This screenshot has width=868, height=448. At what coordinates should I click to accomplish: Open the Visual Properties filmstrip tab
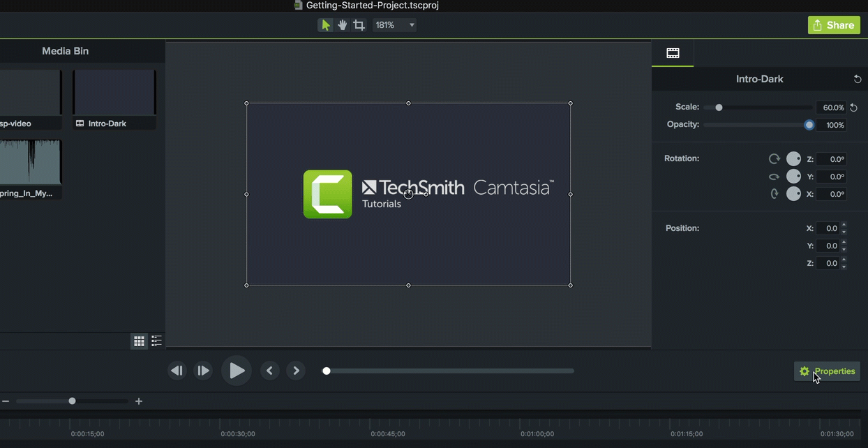[x=673, y=53]
